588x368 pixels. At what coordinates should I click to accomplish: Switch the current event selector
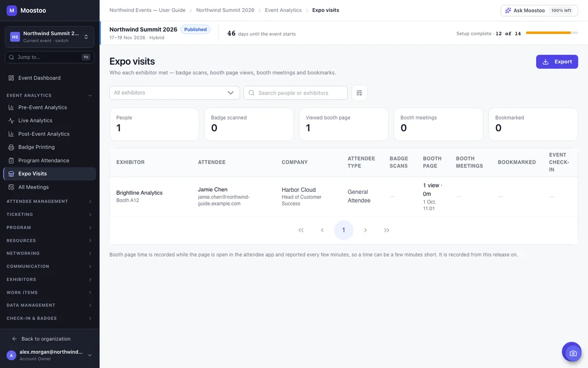click(49, 37)
